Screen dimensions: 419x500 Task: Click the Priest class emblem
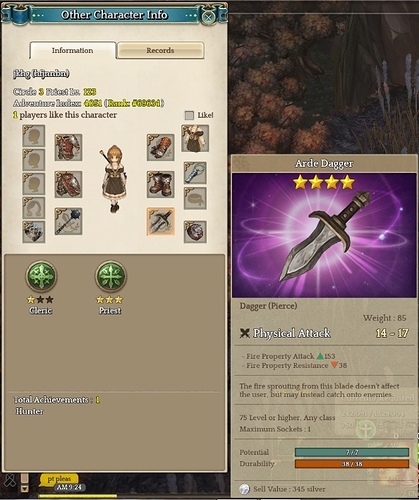coord(110,277)
